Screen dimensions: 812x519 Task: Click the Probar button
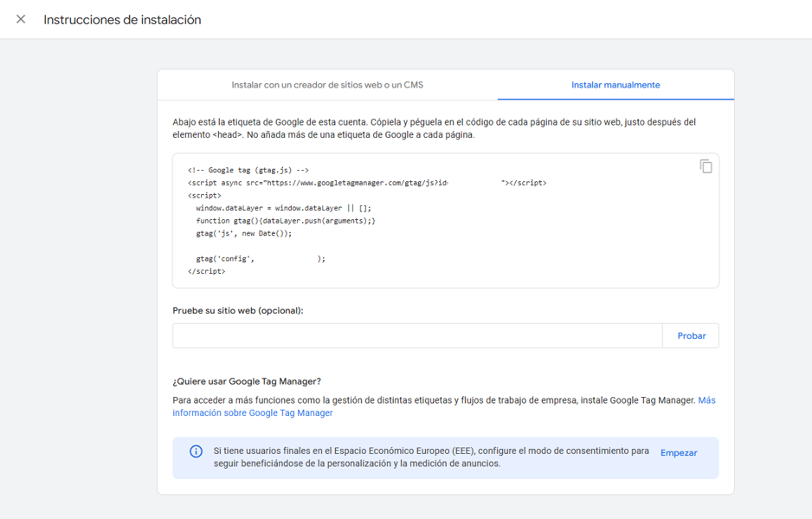692,336
